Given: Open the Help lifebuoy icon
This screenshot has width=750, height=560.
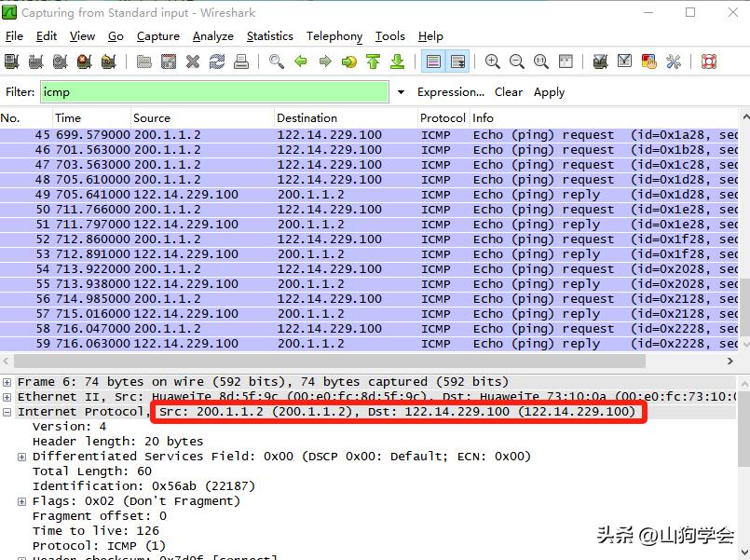Looking at the screenshot, I should 708,61.
